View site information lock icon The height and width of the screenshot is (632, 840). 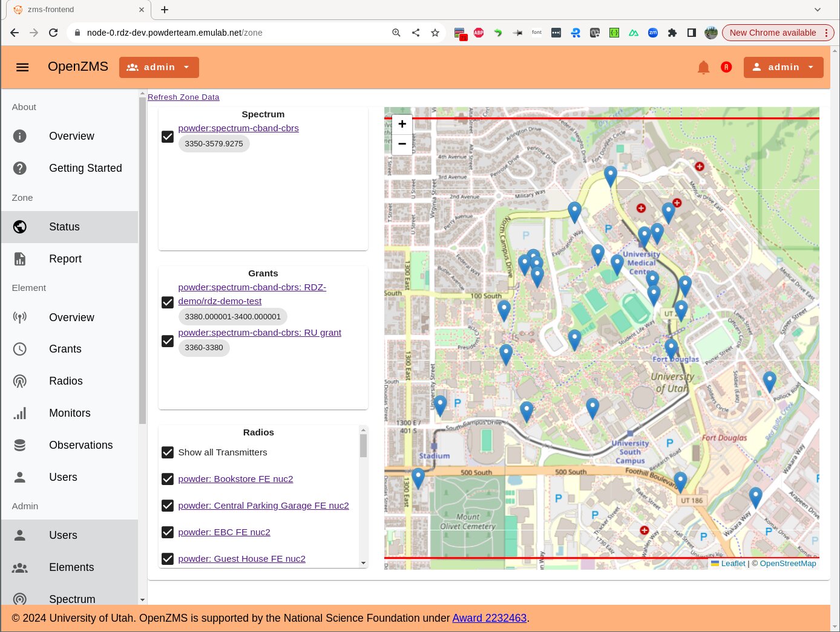coord(77,33)
